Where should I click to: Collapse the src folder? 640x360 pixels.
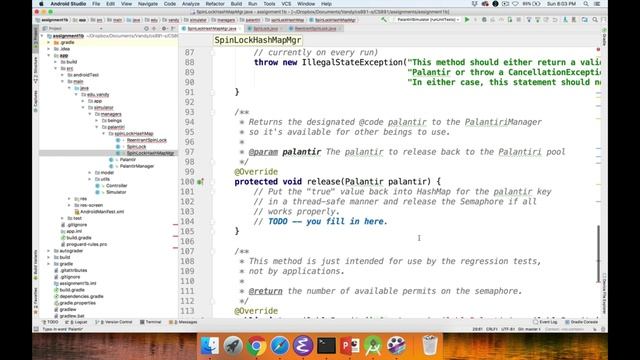56,69
